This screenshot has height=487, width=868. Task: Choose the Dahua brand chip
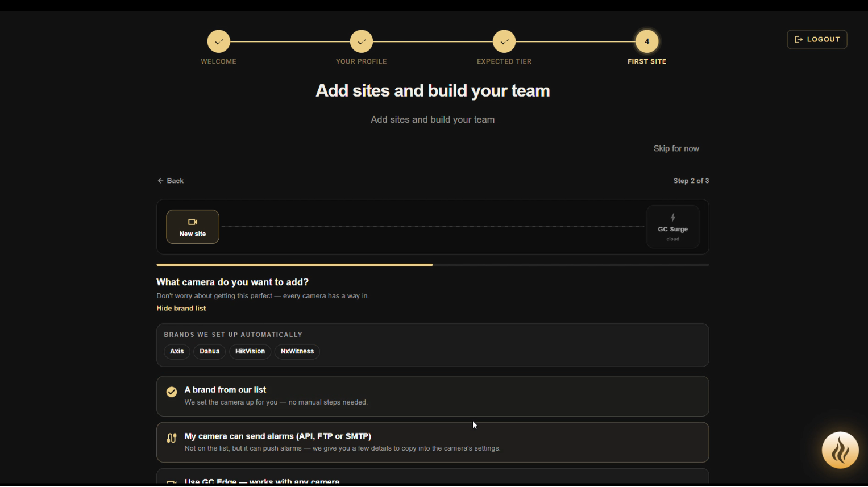(210, 351)
